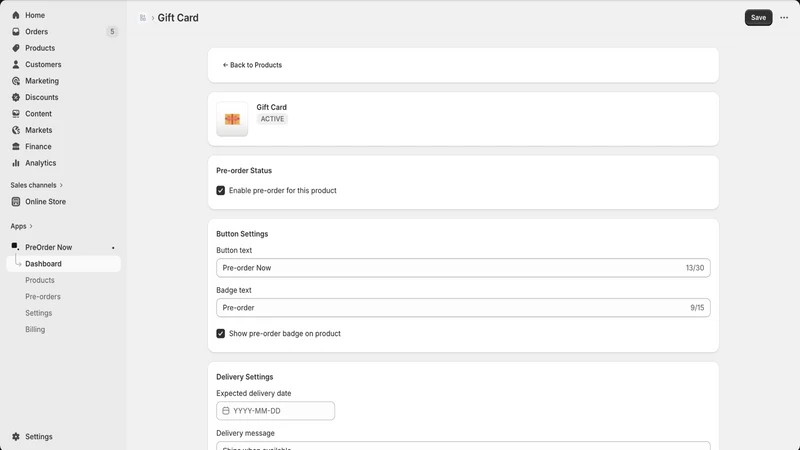Click the 13/30 character counter
The image size is (800, 450).
[x=695, y=268]
